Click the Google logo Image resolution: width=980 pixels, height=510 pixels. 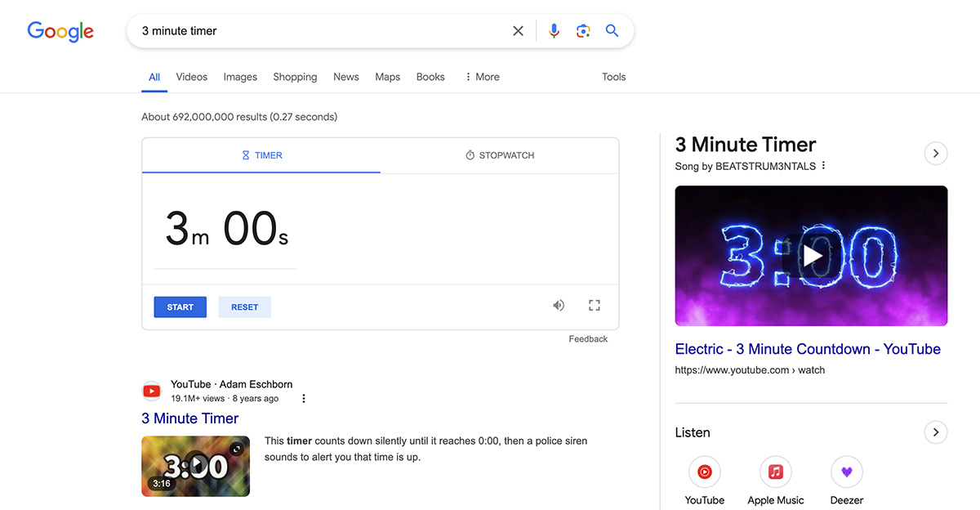60,31
